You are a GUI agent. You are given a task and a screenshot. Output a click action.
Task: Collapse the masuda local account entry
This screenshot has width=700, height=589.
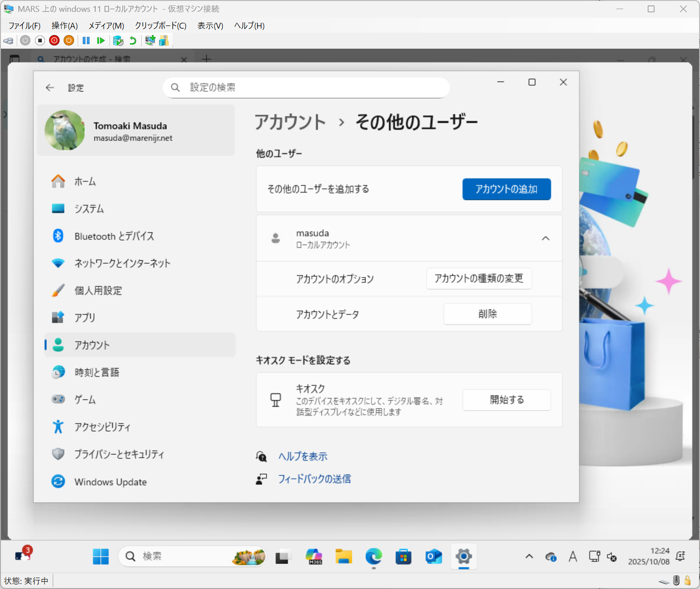pos(545,238)
